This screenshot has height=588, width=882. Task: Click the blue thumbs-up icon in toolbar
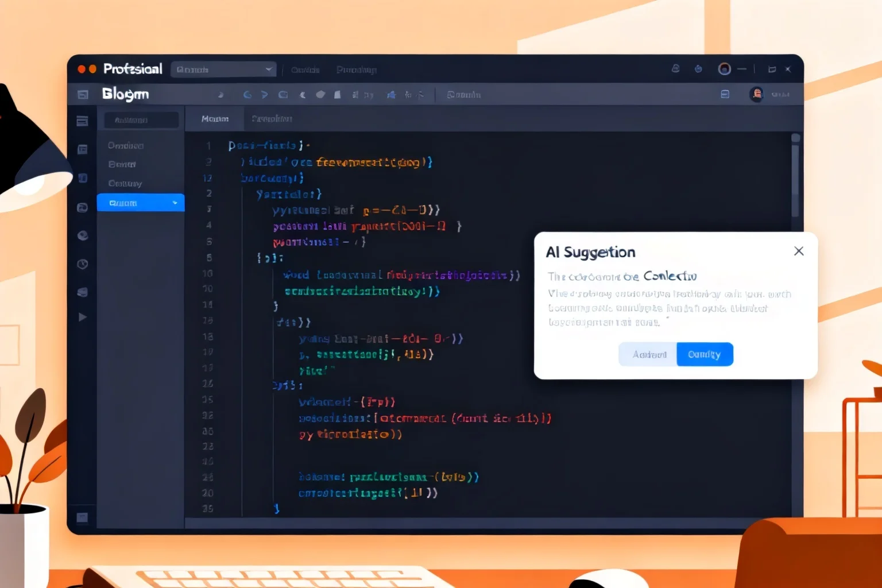391,95
